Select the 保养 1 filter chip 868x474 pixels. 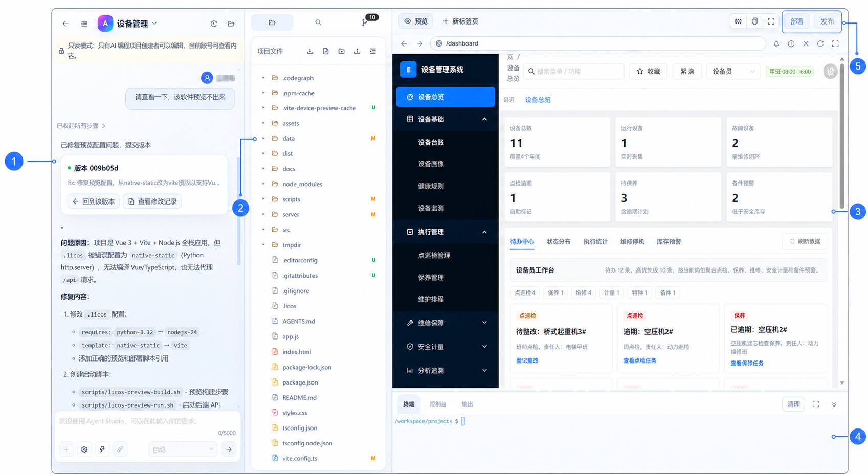click(555, 293)
